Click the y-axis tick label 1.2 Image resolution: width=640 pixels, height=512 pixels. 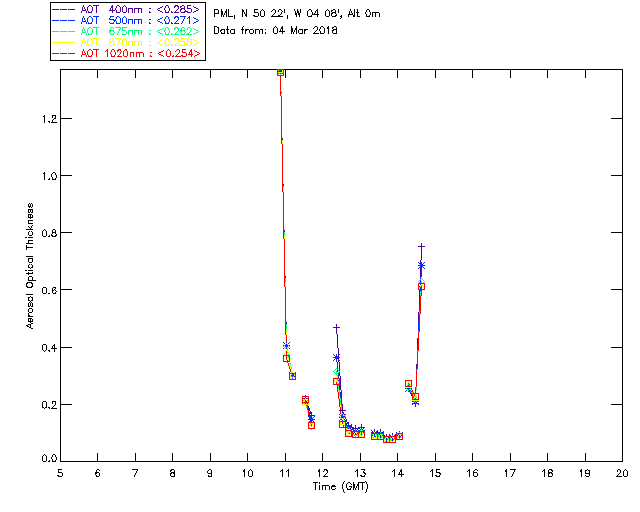tap(49, 119)
